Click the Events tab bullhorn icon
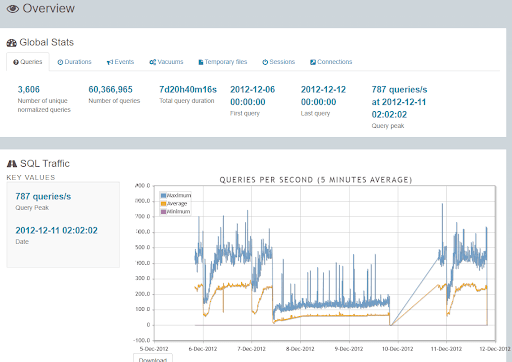Image resolution: width=512 pixels, height=362 pixels. [x=110, y=62]
